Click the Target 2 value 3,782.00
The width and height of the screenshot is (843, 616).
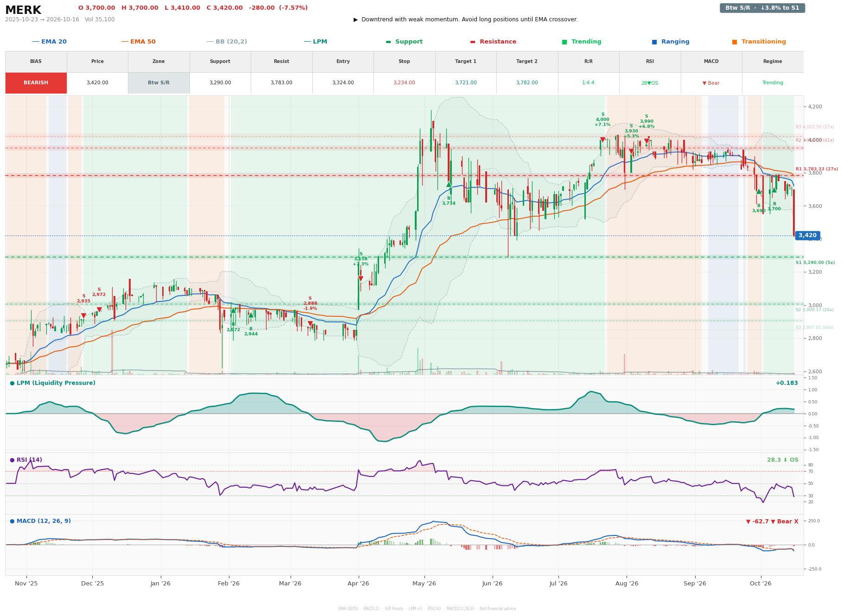[x=527, y=83]
